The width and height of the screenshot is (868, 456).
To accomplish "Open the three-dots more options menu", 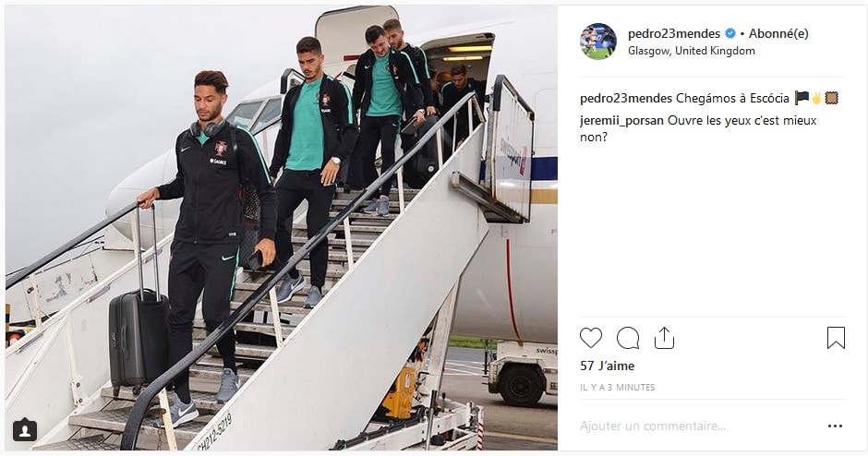I will 835,426.
